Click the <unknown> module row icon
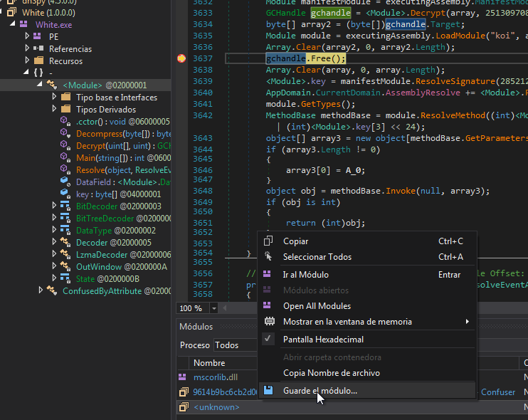The height and width of the screenshot is (420, 528). tap(184, 407)
